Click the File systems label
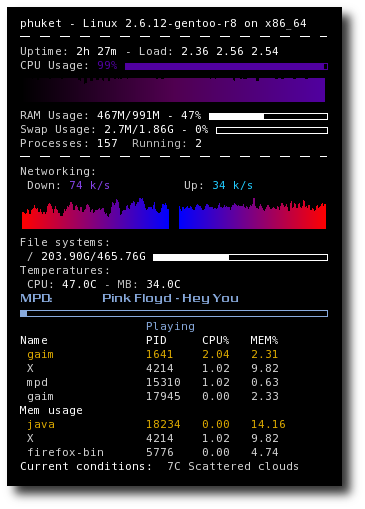 (65, 242)
